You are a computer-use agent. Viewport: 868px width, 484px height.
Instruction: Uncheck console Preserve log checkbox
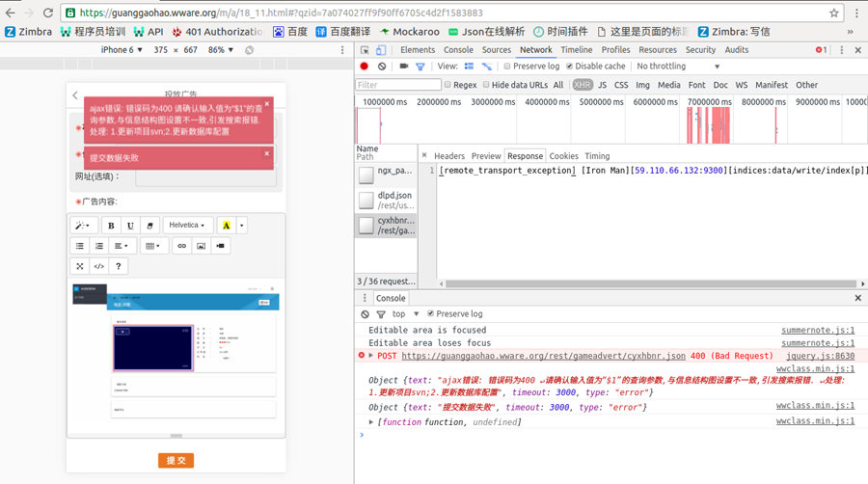point(430,313)
